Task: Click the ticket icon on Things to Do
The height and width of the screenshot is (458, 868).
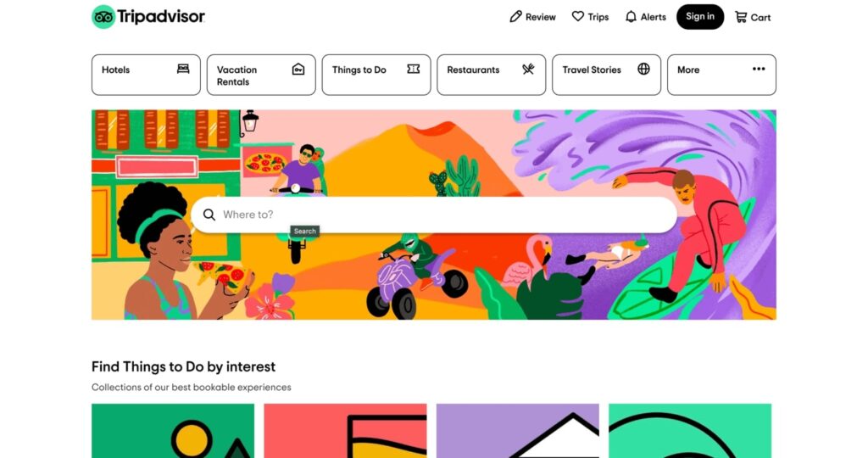Action: (414, 69)
